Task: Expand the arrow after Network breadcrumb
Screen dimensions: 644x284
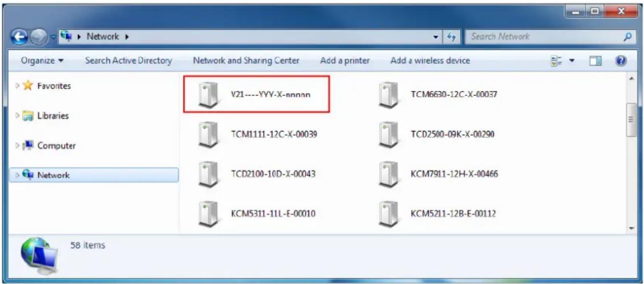Action: tap(127, 37)
